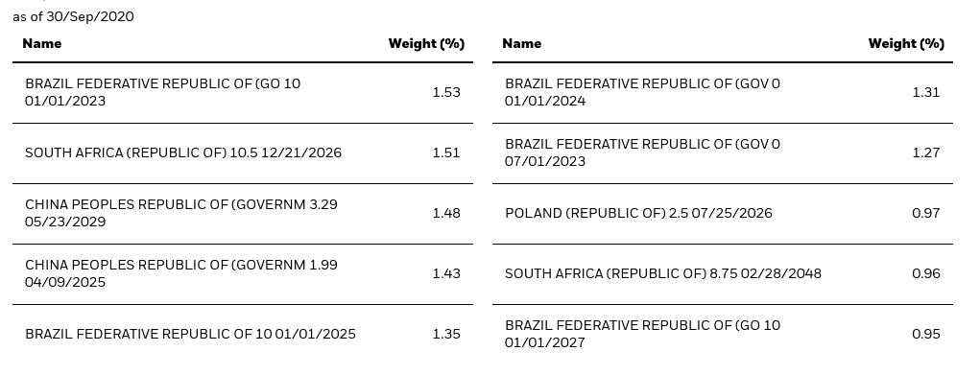Select Brazil Federative Republic GO 10 01/01/2023 row
The height and width of the screenshot is (375, 980).
pyautogui.click(x=243, y=92)
